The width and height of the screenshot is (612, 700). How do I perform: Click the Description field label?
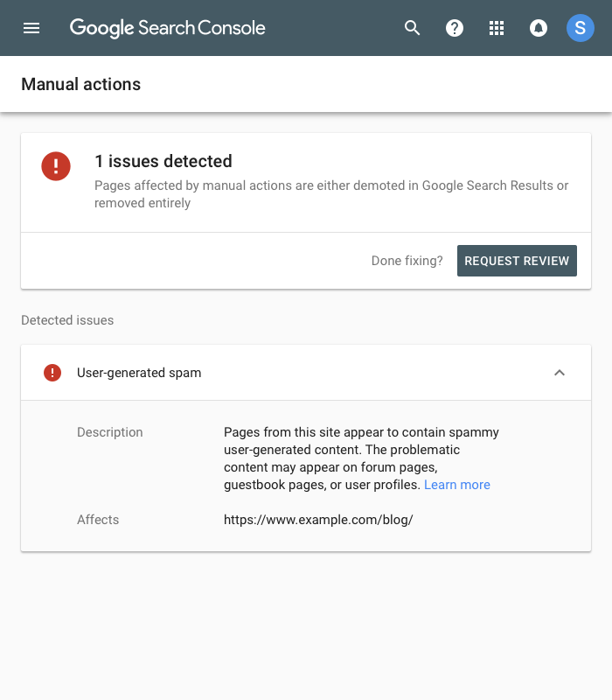110,432
